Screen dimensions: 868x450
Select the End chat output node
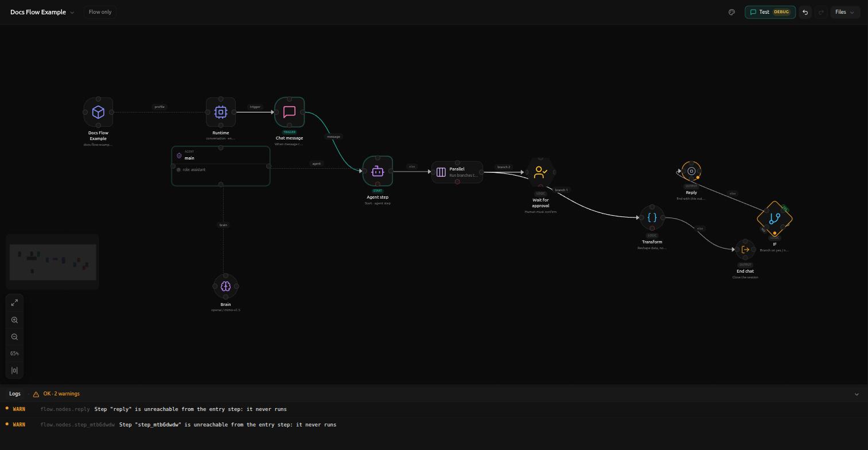[x=745, y=250]
